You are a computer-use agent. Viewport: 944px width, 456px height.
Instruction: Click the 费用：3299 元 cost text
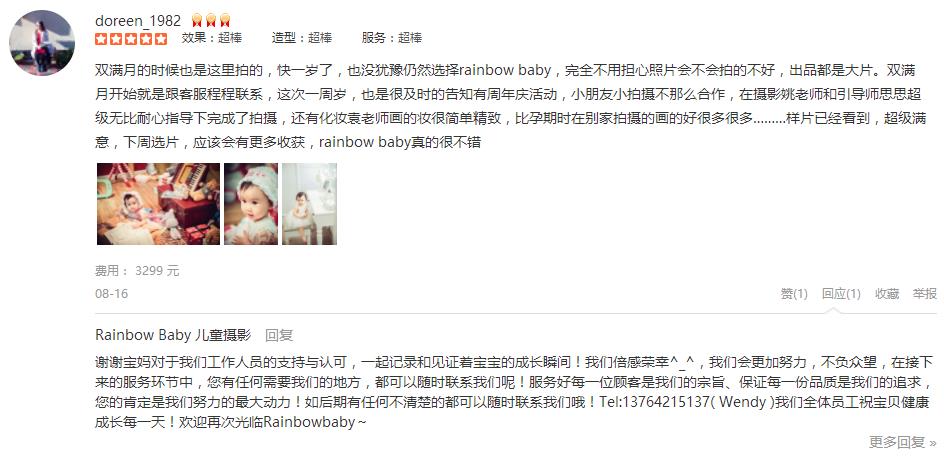click(137, 271)
